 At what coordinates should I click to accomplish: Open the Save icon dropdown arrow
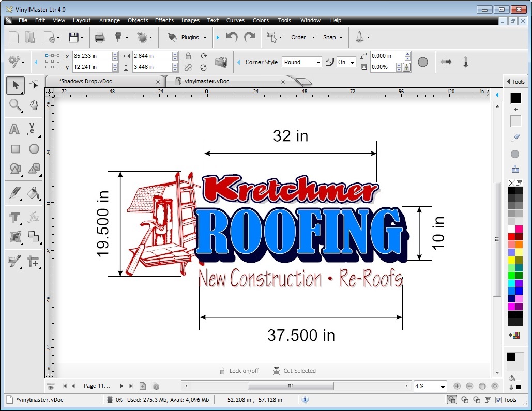point(82,37)
